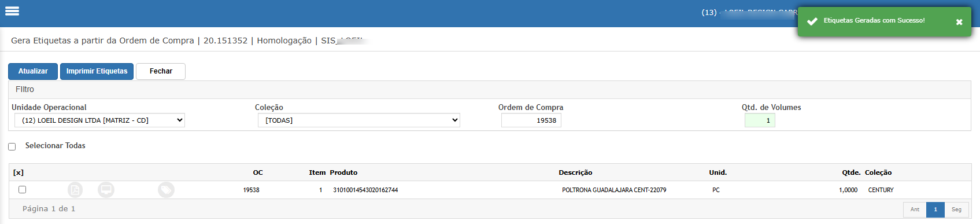Viewport: 980px width, 224px height.
Task: Open the Unidade Operacional dropdown
Action: (x=99, y=120)
